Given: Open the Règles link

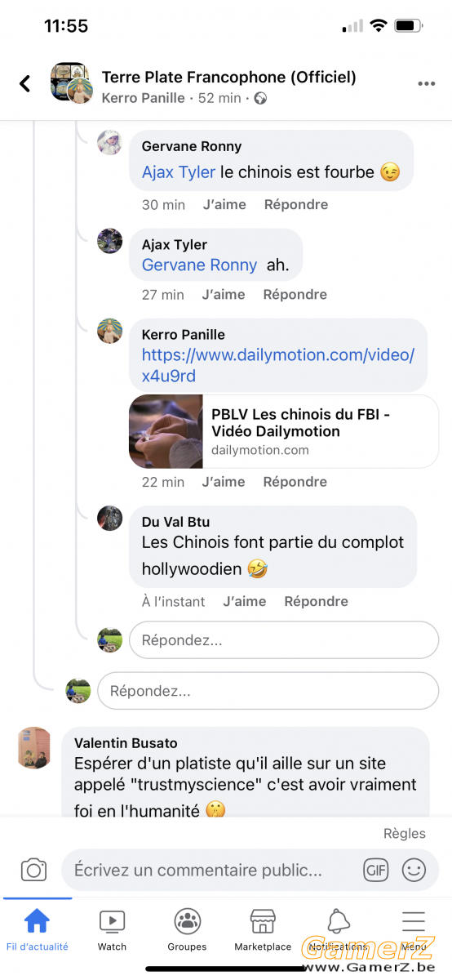Looking at the screenshot, I should (x=405, y=833).
